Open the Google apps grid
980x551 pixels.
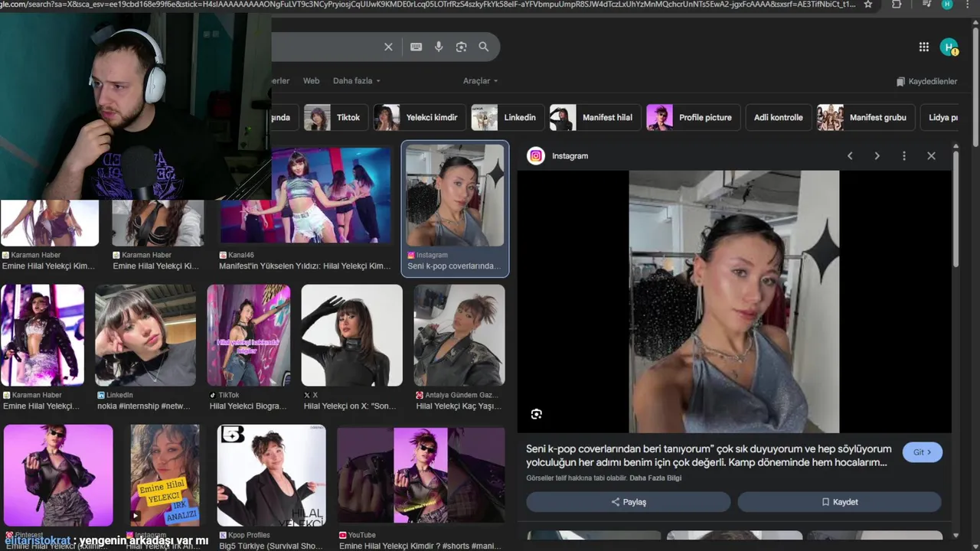tap(924, 47)
